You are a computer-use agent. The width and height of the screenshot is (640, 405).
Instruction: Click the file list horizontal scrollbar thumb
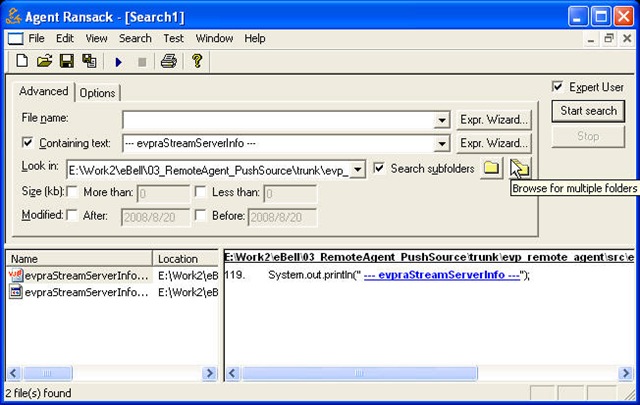tap(48, 373)
